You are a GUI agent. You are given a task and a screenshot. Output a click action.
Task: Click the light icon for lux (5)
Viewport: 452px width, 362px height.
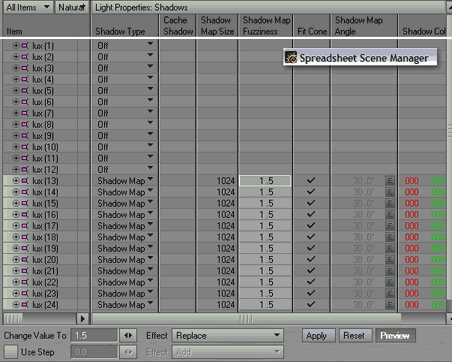tap(25, 91)
